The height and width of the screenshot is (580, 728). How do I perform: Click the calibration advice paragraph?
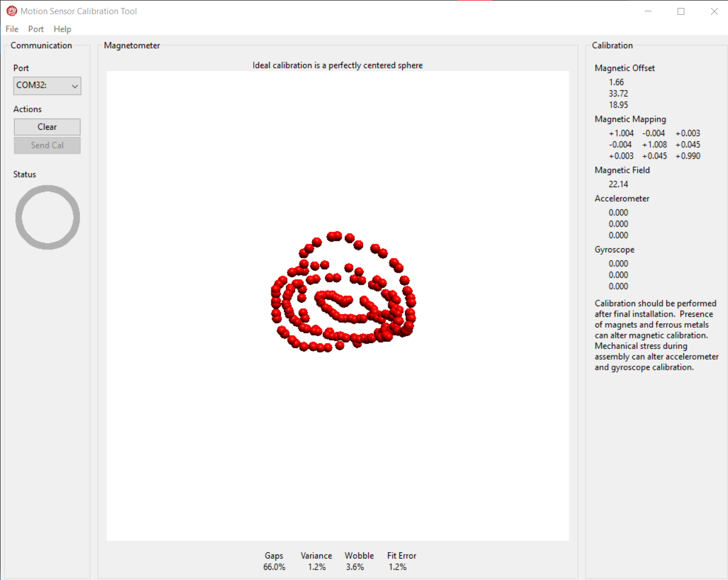657,335
